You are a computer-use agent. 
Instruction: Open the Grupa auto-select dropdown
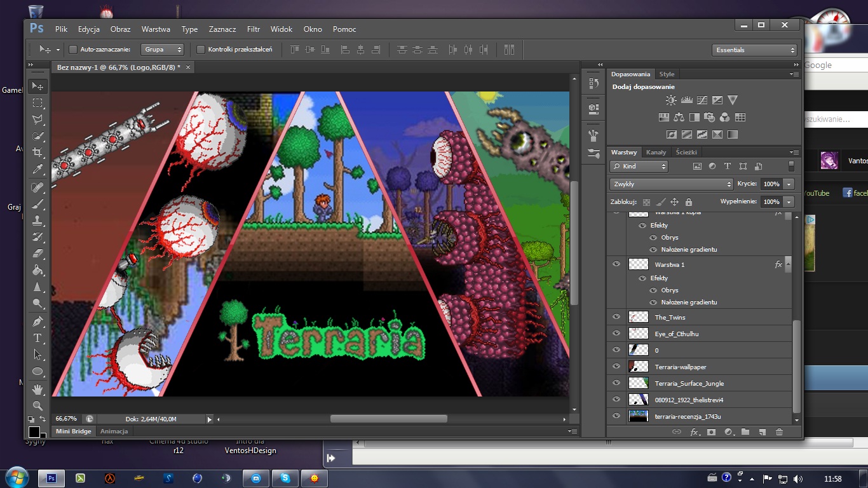click(162, 50)
